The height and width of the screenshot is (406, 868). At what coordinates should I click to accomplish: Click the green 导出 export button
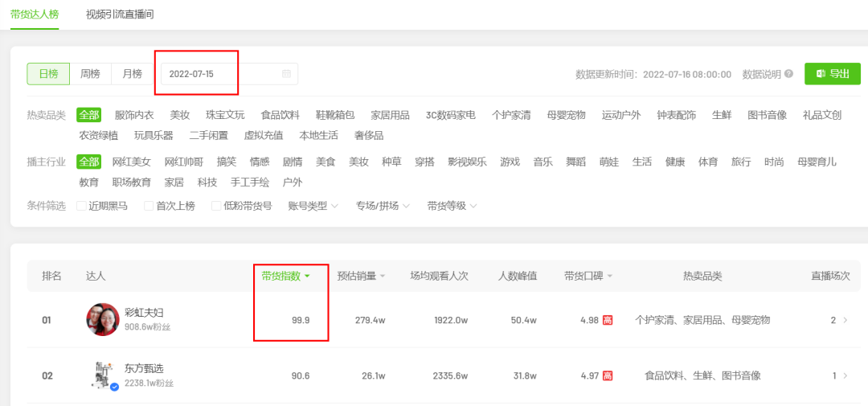click(832, 74)
